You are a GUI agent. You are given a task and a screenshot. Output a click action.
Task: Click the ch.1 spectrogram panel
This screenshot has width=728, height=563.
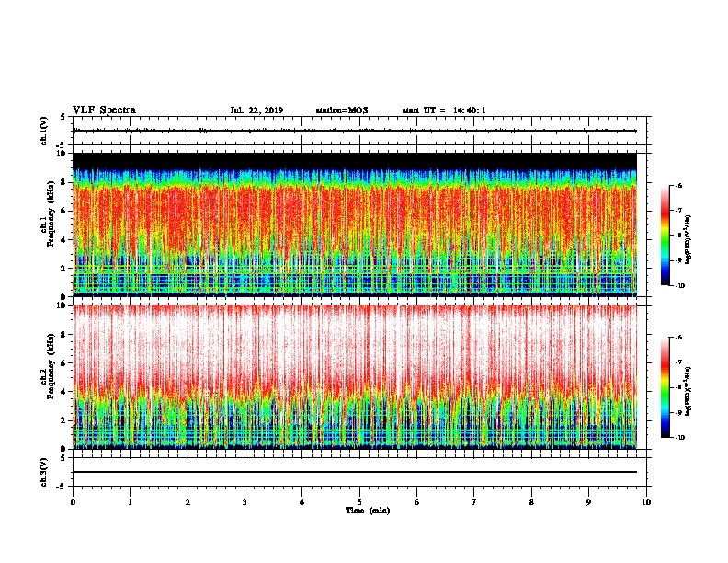(355, 224)
